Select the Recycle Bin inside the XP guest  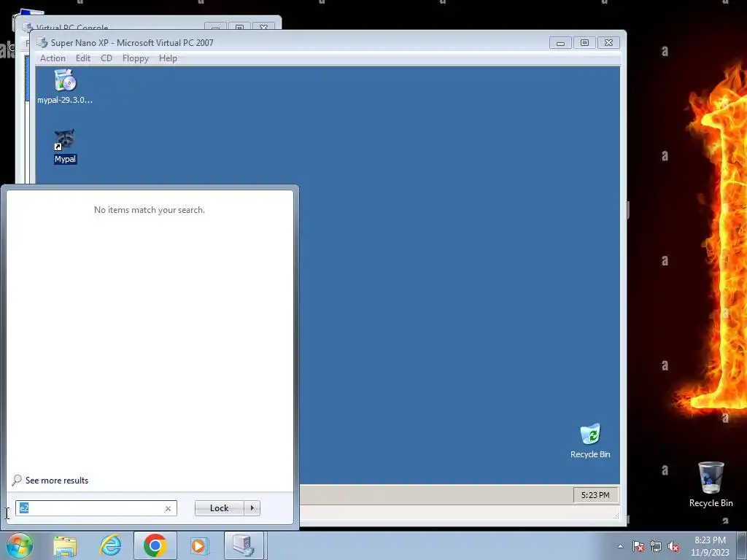point(590,441)
